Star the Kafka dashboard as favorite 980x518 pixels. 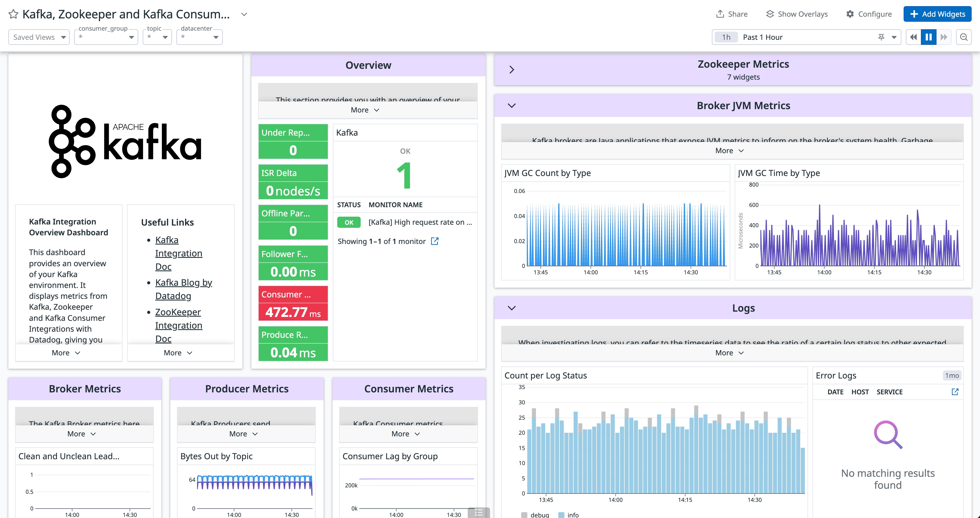pyautogui.click(x=13, y=14)
